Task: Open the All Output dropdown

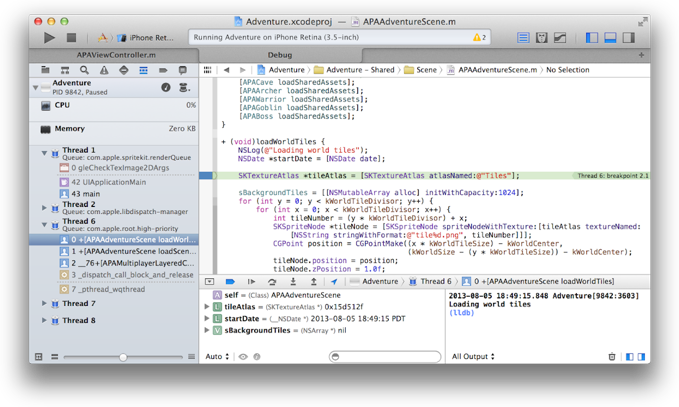Action: click(x=473, y=357)
